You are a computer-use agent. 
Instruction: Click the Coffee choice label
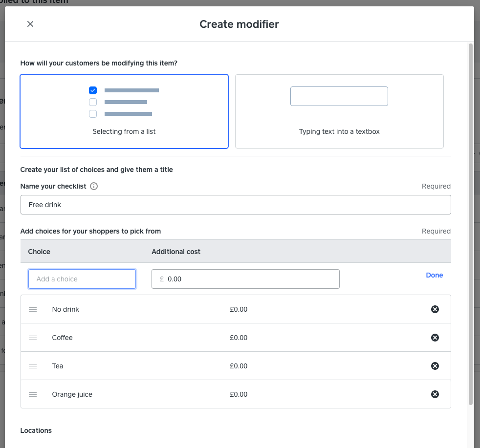coord(62,338)
